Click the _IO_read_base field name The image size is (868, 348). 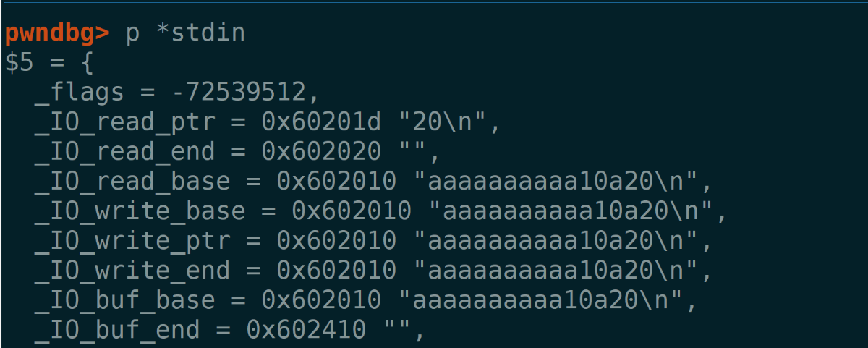click(132, 182)
